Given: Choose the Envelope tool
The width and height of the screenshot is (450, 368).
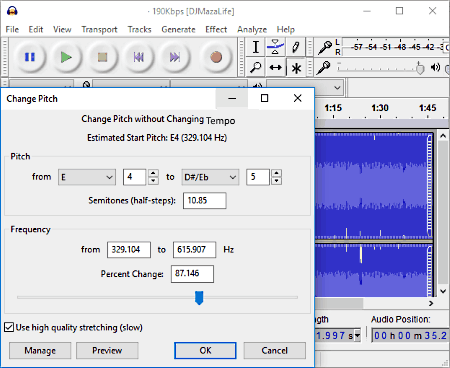Looking at the screenshot, I should click(275, 47).
